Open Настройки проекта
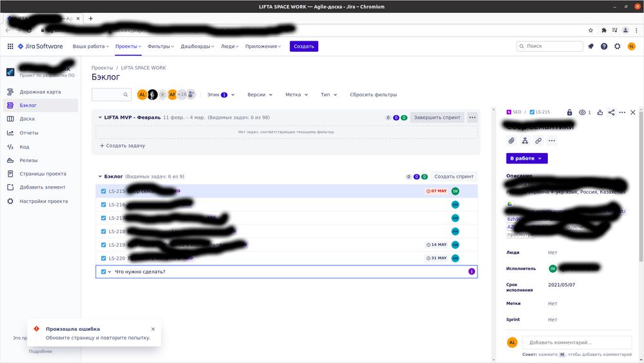The height and width of the screenshot is (363, 644). pos(40,202)
